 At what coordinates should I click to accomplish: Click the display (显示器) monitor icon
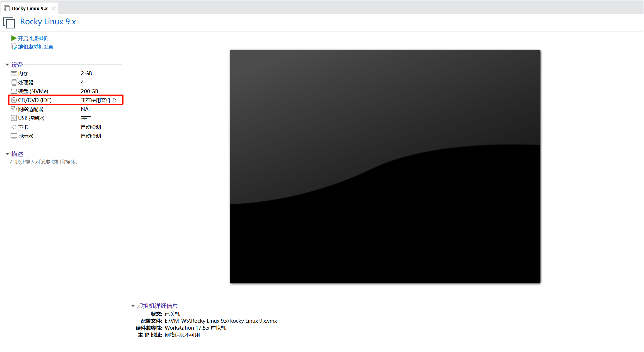14,136
